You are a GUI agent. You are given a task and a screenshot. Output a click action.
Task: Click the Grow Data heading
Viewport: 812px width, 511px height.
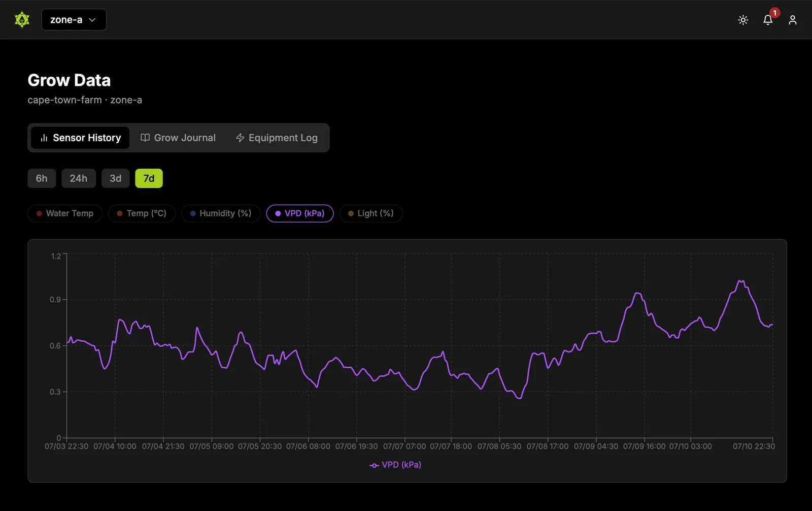[x=69, y=80]
